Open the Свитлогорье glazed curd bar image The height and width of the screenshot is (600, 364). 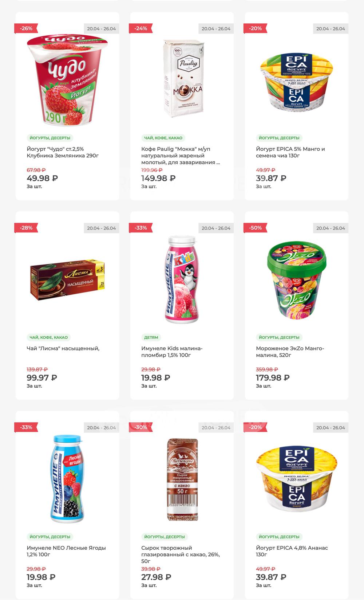pos(182,479)
